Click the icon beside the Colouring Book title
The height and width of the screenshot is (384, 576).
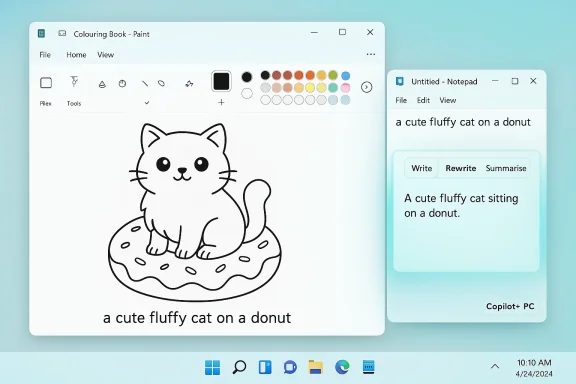62,33
